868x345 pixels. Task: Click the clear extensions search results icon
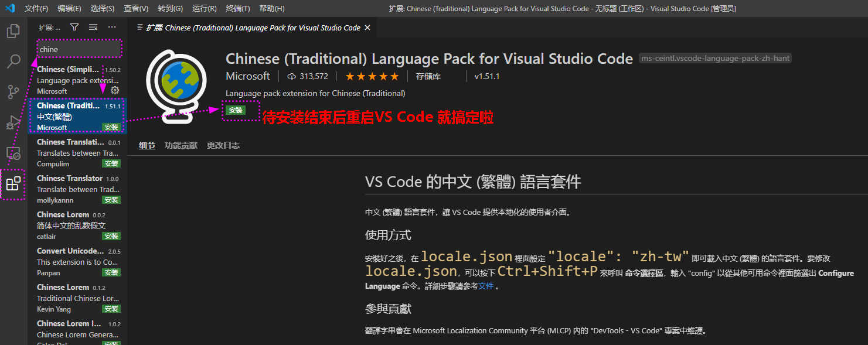tap(93, 27)
